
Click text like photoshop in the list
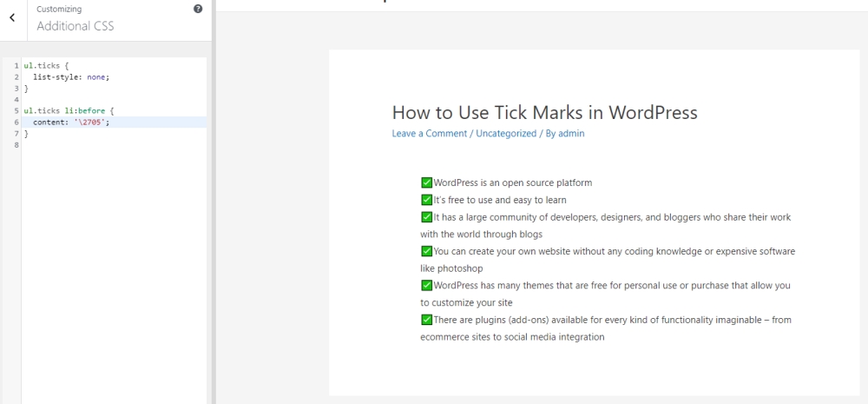point(451,268)
